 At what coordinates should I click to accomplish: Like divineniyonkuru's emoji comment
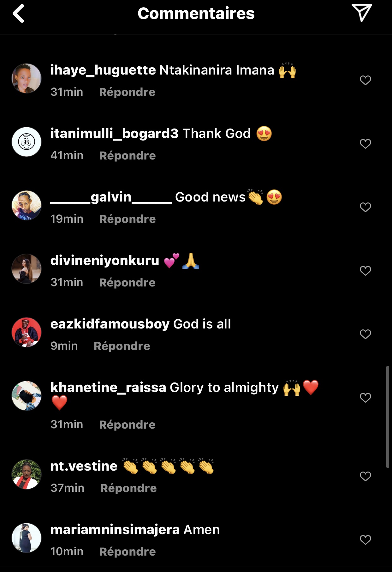[x=365, y=271]
